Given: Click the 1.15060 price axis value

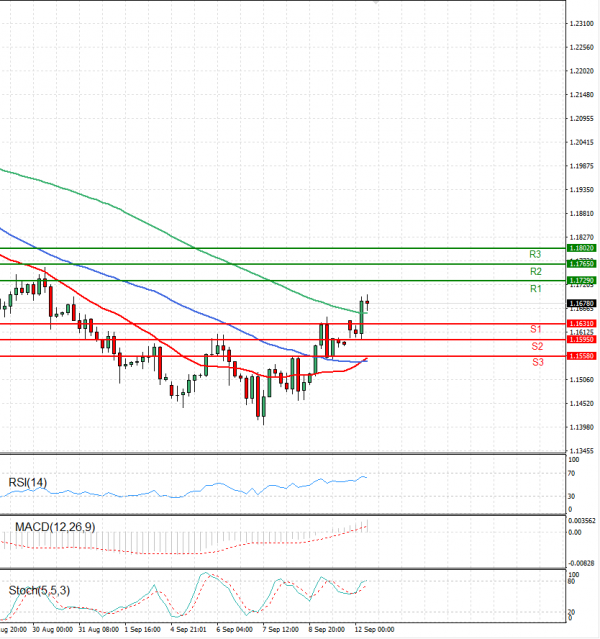Looking at the screenshot, I should coord(582,380).
